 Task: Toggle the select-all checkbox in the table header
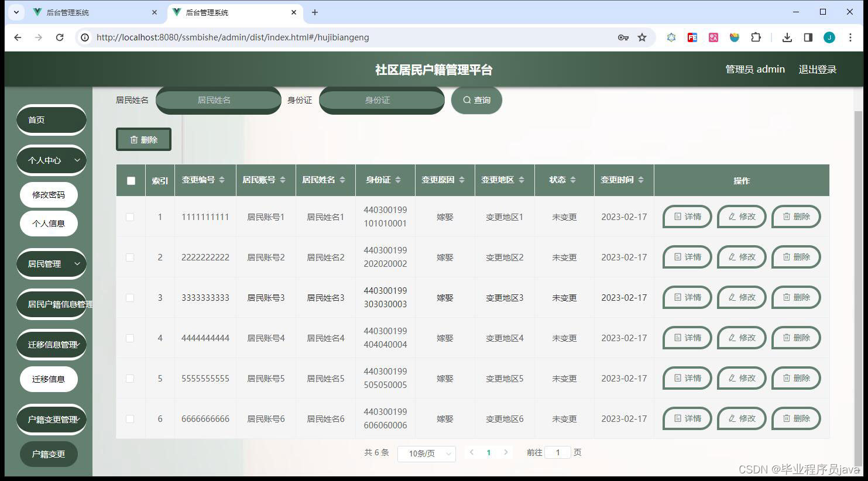[x=131, y=181]
